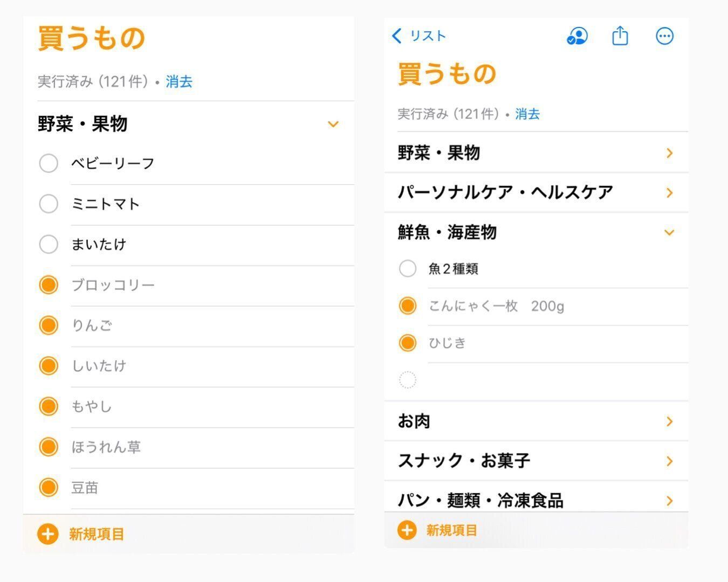Collapse the 野菜・果物 section
The height and width of the screenshot is (582, 728).
click(333, 124)
